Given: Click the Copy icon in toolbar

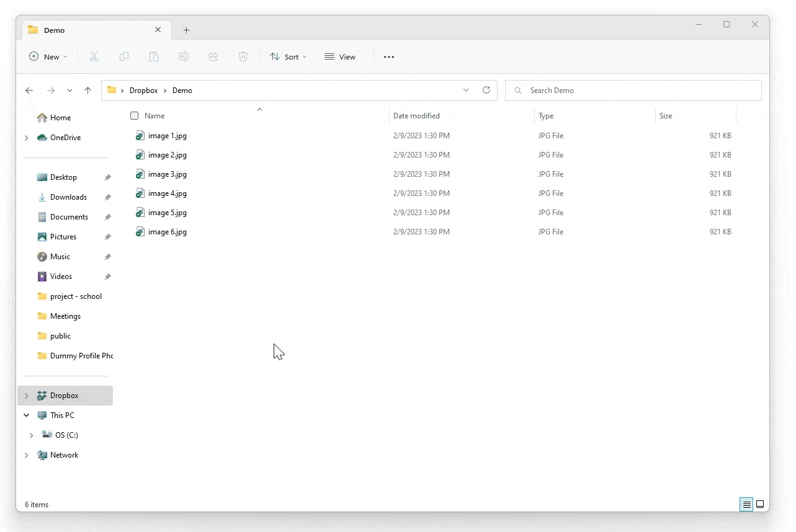Looking at the screenshot, I should tap(124, 57).
